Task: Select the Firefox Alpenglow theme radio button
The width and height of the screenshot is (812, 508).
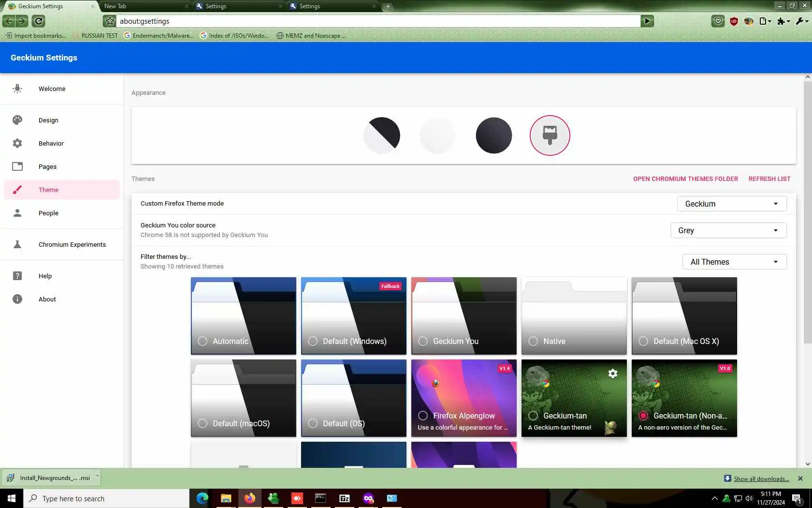Action: point(423,416)
